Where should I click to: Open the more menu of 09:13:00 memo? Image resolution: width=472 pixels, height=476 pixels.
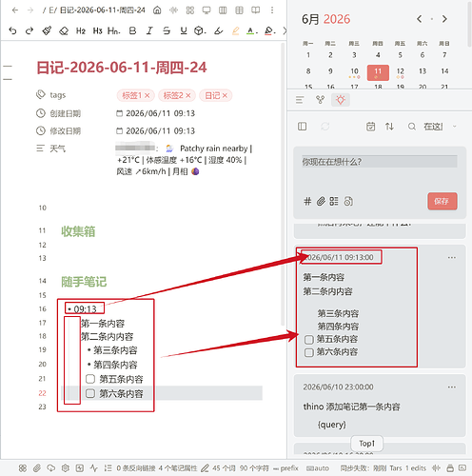tap(452, 257)
